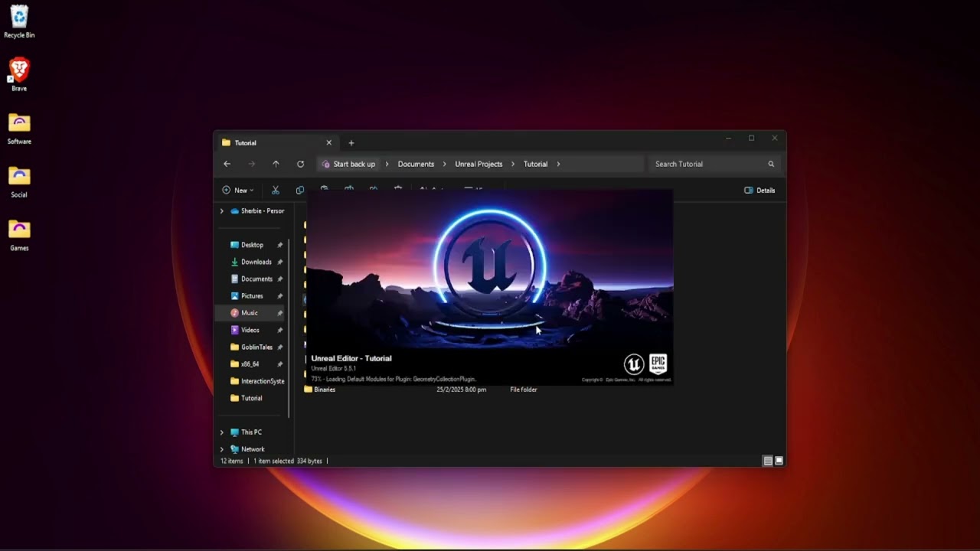This screenshot has width=980, height=551.
Task: Open the Recycle Bin desktop icon
Action: (x=19, y=21)
